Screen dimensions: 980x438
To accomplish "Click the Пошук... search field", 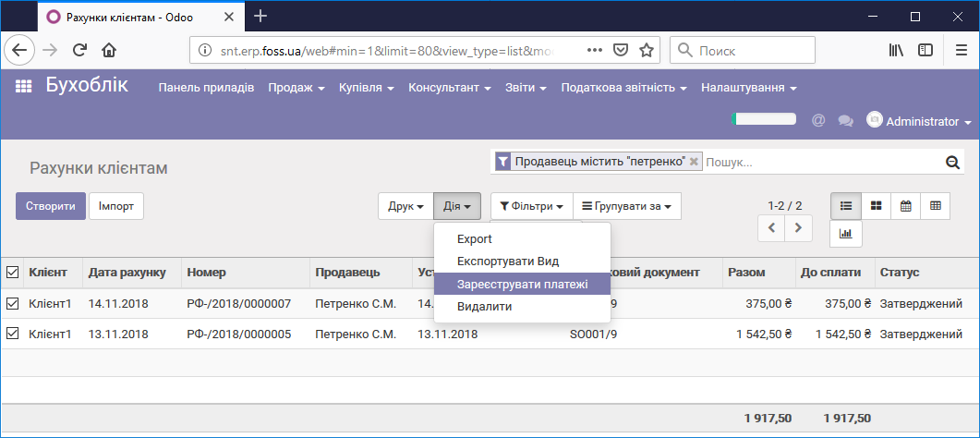I will pyautogui.click(x=822, y=163).
